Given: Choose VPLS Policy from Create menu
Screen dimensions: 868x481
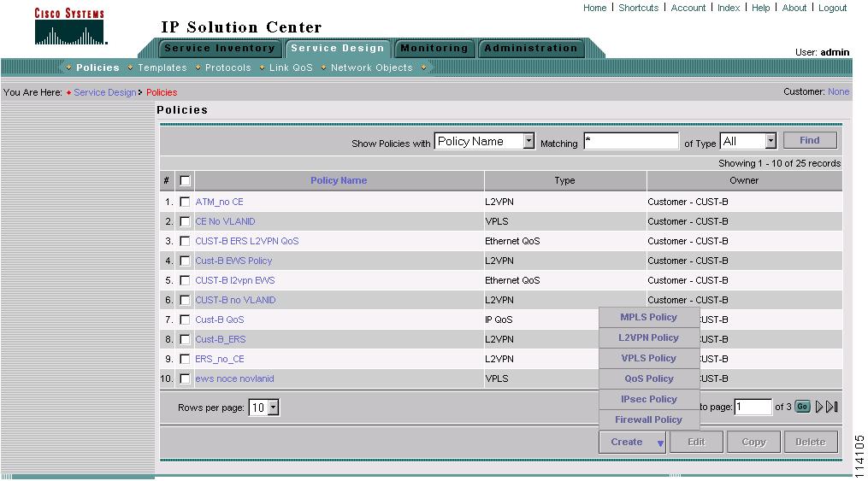Looking at the screenshot, I should (x=649, y=358).
